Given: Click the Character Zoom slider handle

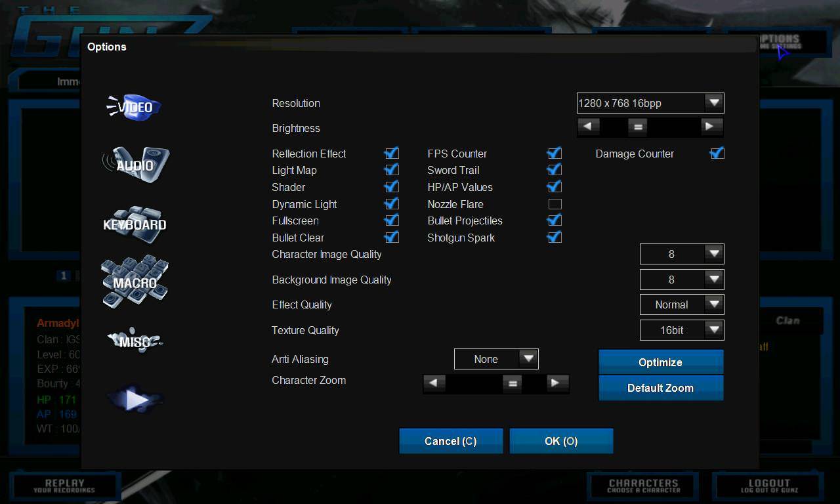Looking at the screenshot, I should pyautogui.click(x=513, y=383).
